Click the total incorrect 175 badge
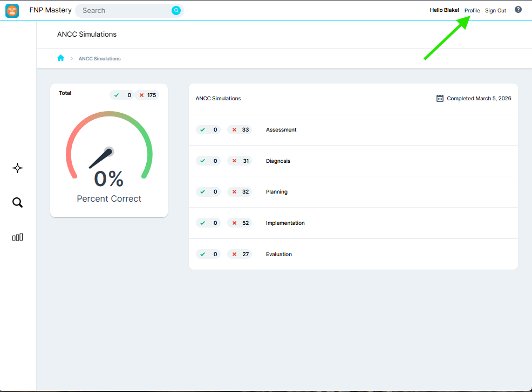532x392 pixels. (147, 95)
